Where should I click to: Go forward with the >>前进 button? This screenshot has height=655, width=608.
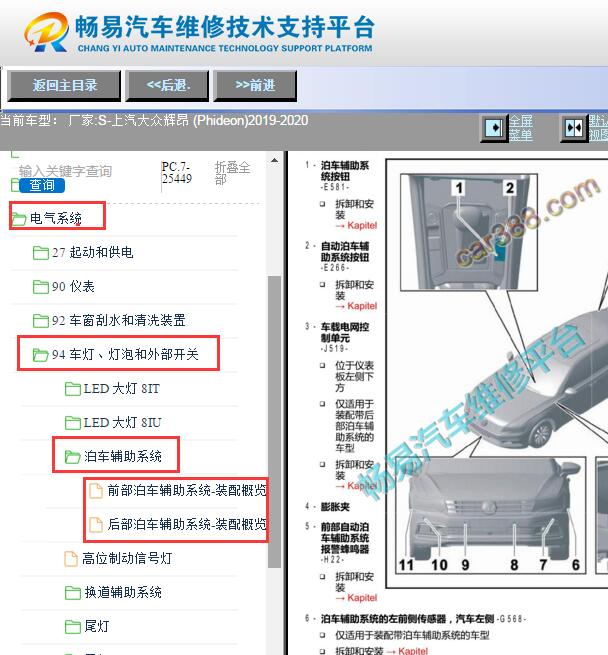point(255,86)
